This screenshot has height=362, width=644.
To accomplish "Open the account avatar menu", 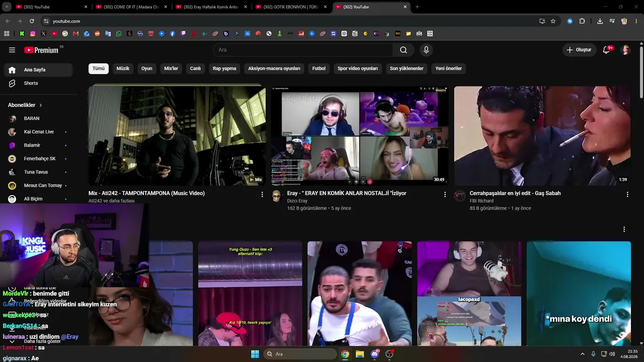I will pos(626,50).
